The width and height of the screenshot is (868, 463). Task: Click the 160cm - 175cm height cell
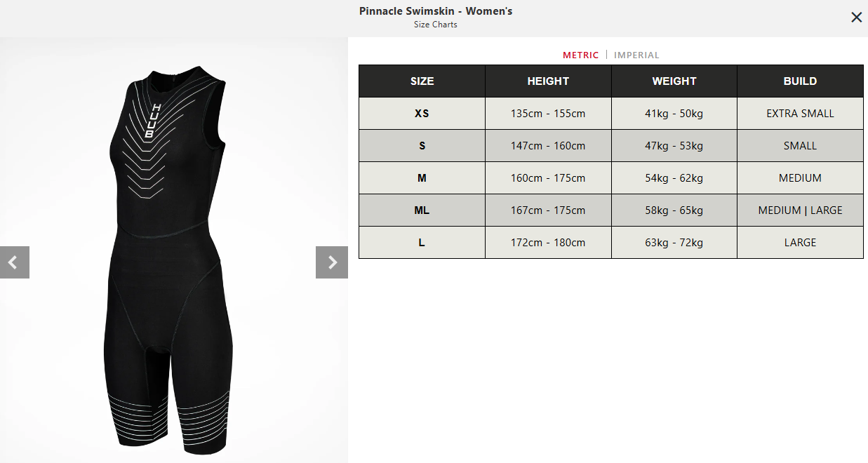pyautogui.click(x=548, y=178)
